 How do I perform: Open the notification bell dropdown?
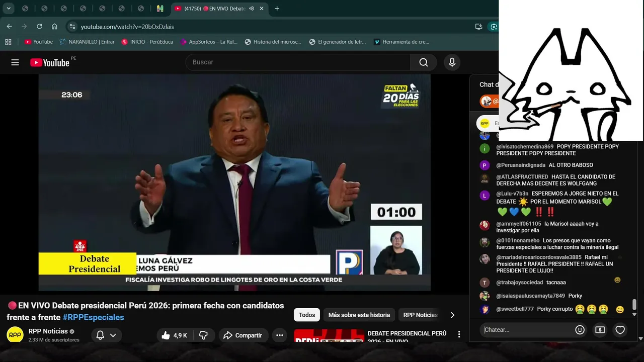(x=106, y=335)
